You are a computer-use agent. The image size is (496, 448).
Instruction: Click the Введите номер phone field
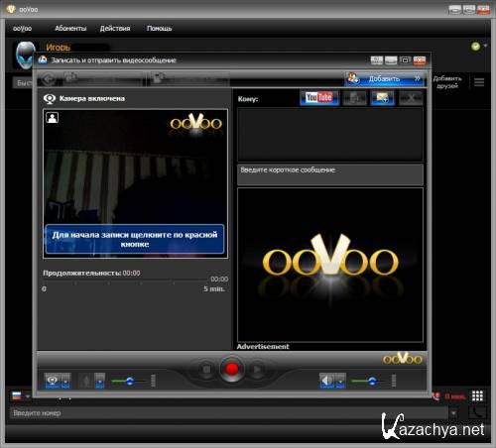pos(228,413)
